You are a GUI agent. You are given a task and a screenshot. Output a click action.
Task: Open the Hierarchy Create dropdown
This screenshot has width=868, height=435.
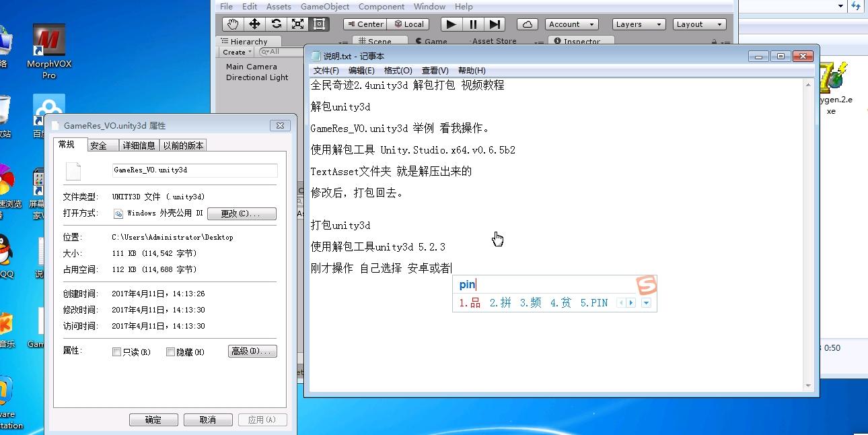tap(237, 52)
